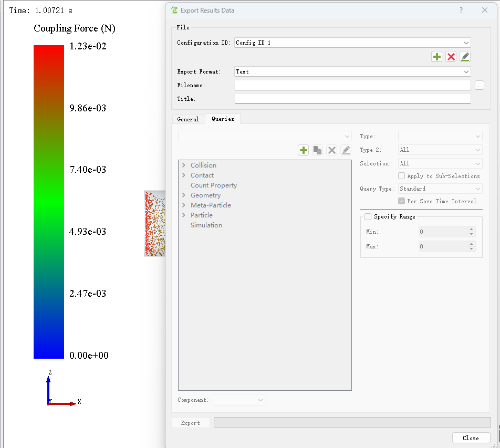Viewport: 500px width, 448px height.
Task: Open the Component dropdown
Action: pos(239,400)
